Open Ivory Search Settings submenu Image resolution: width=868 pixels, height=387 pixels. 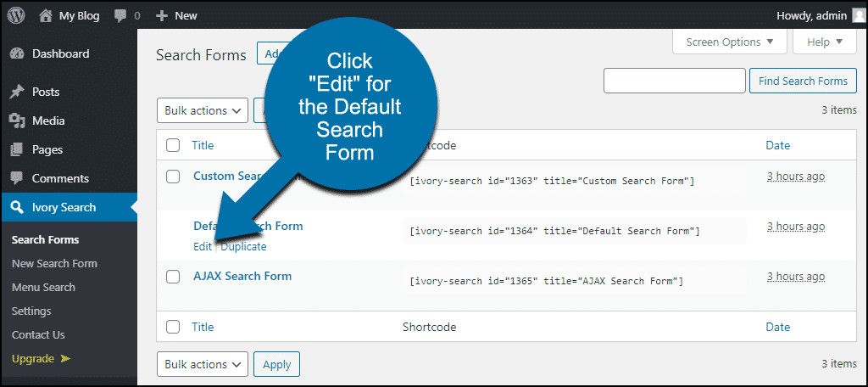point(31,311)
